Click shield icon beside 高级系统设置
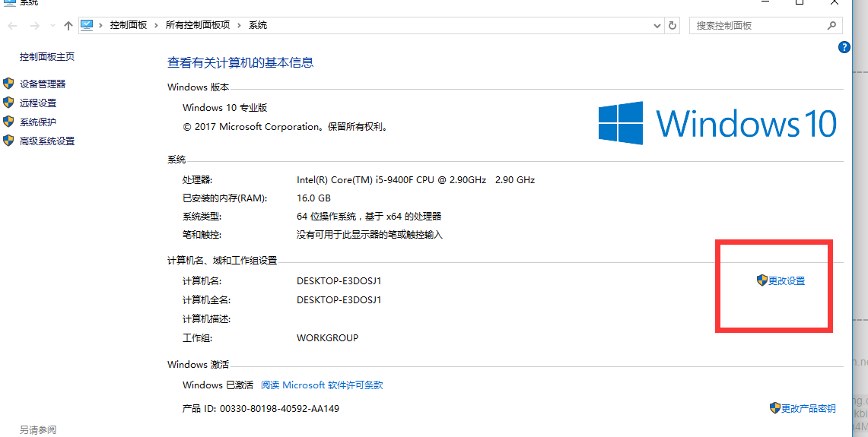Image resolution: width=868 pixels, height=437 pixels. [x=8, y=141]
